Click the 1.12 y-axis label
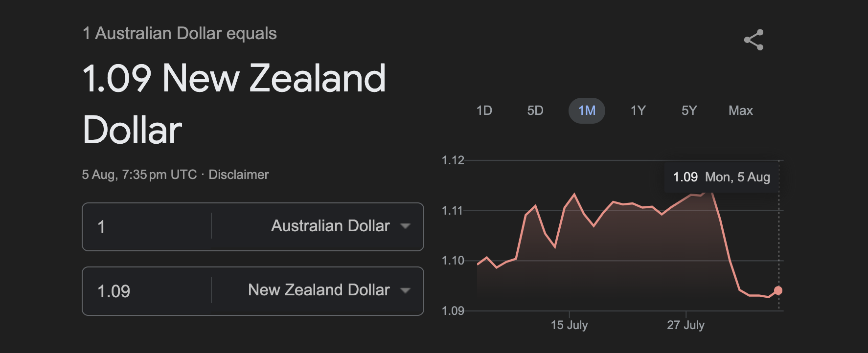Image resolution: width=868 pixels, height=353 pixels. (x=453, y=160)
